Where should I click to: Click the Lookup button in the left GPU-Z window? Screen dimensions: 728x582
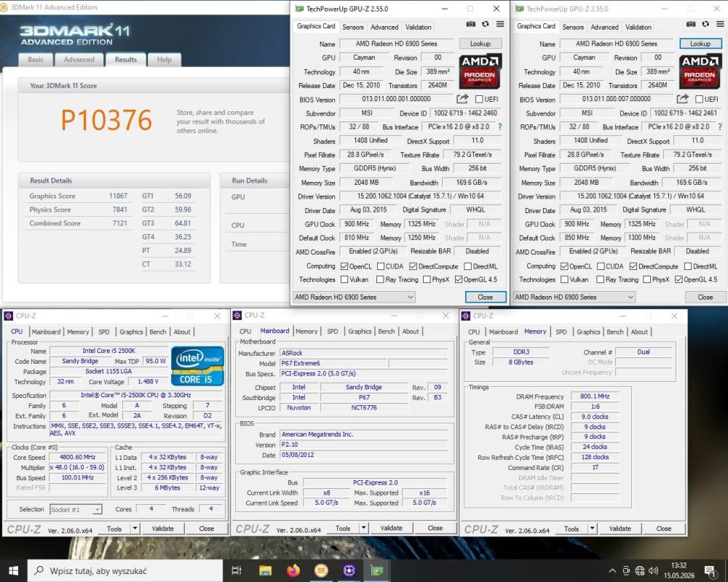pos(480,44)
